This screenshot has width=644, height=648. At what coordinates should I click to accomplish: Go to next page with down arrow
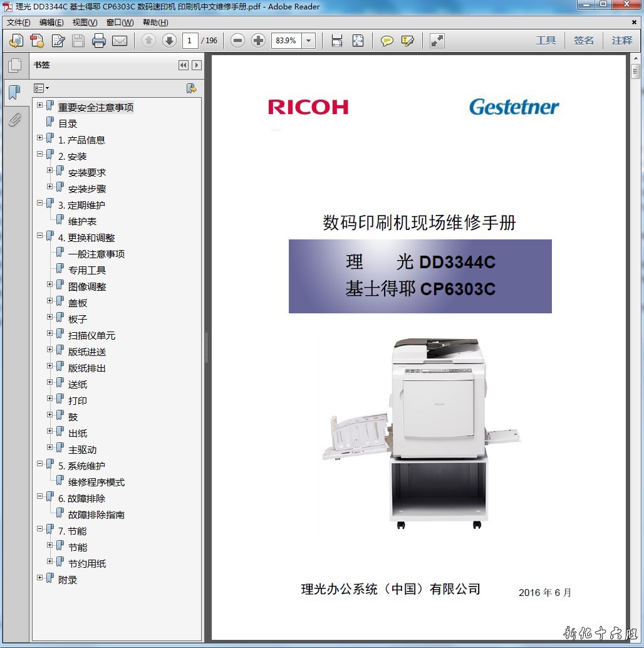(169, 41)
